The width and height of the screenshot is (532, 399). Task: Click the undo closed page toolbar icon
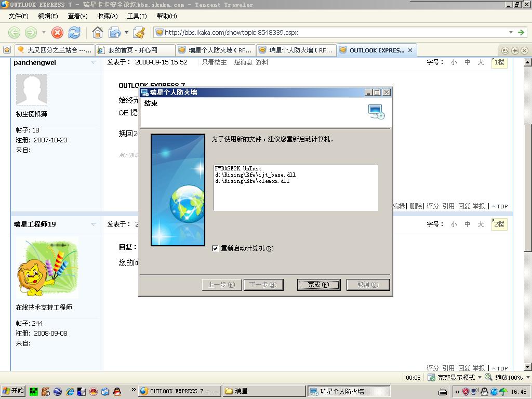(114, 33)
